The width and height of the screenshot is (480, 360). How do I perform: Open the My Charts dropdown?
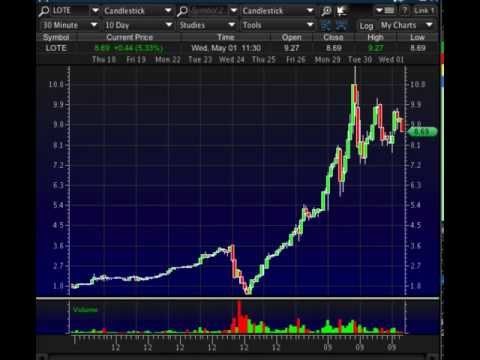click(429, 25)
